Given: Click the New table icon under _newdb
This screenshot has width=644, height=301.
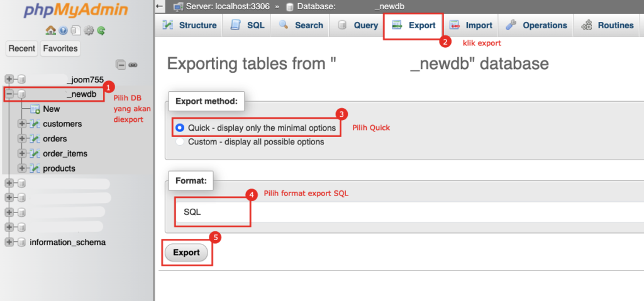Looking at the screenshot, I should pyautogui.click(x=35, y=109).
